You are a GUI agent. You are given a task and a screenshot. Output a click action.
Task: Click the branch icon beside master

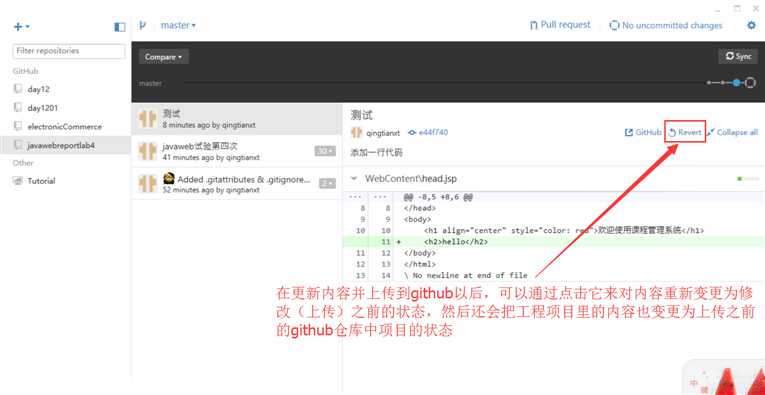(142, 25)
